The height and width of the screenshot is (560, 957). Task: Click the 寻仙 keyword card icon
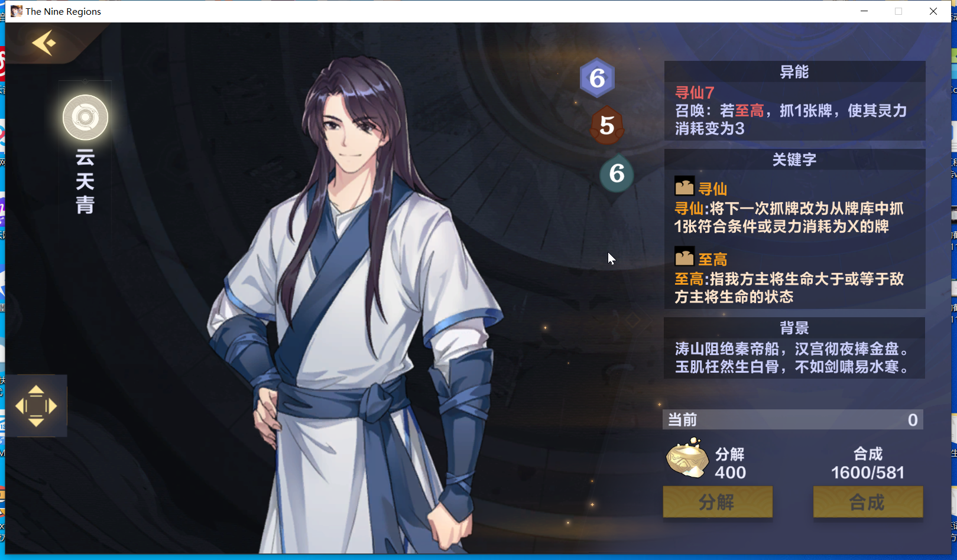(x=685, y=186)
